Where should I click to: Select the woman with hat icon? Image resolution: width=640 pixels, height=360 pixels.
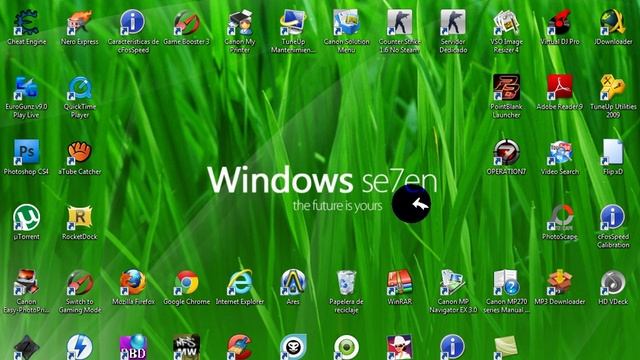[x=400, y=347]
